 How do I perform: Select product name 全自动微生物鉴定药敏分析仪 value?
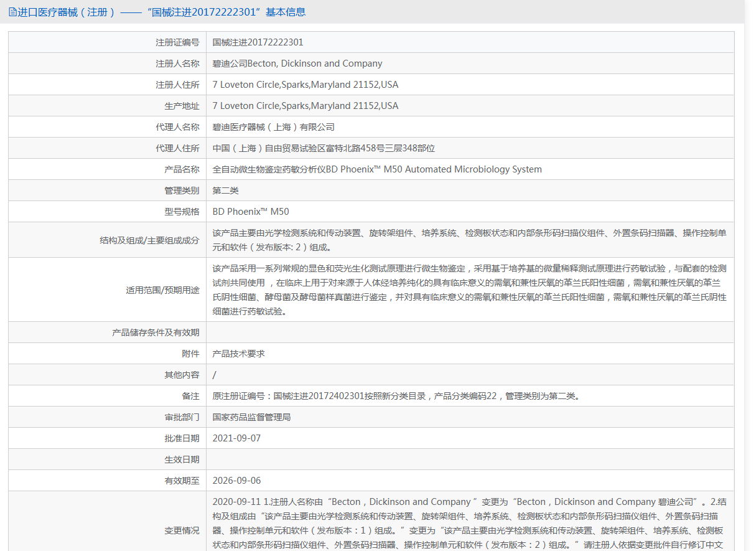click(377, 169)
